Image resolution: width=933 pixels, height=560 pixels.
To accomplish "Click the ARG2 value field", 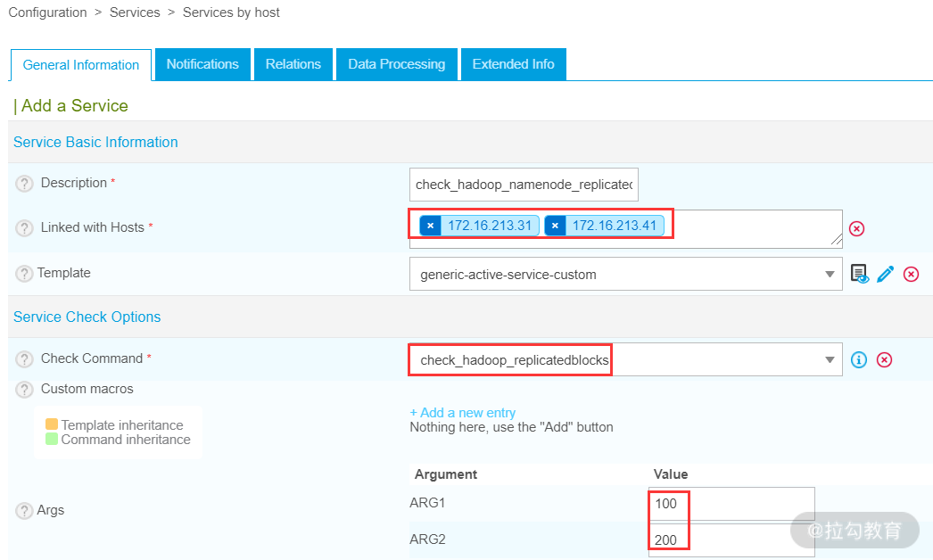I will click(731, 539).
